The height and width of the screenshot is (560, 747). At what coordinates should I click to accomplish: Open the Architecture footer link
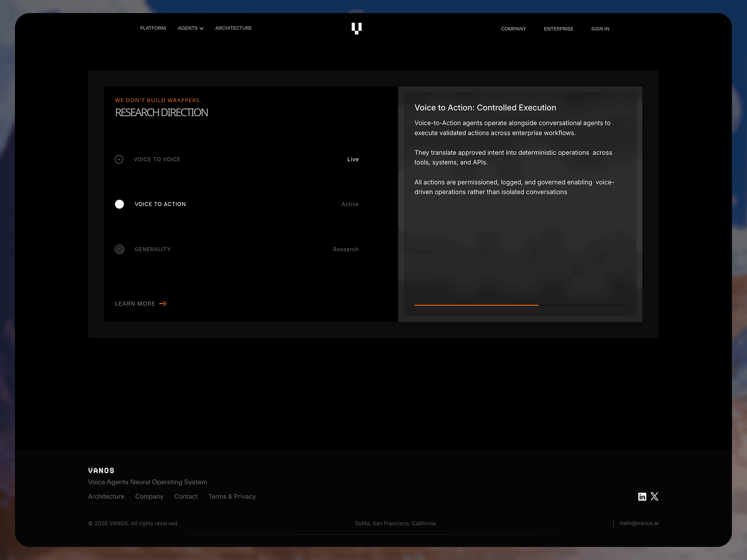click(106, 497)
